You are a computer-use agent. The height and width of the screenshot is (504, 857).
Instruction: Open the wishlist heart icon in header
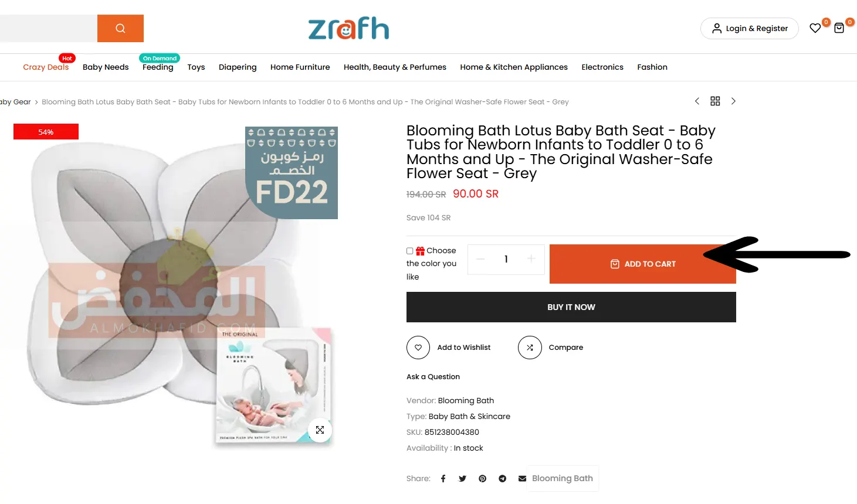pyautogui.click(x=815, y=28)
